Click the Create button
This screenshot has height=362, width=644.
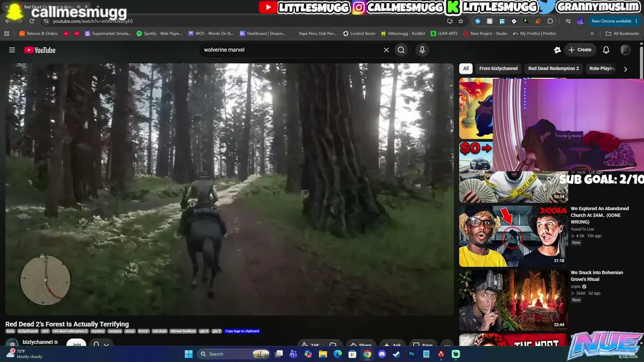point(580,50)
